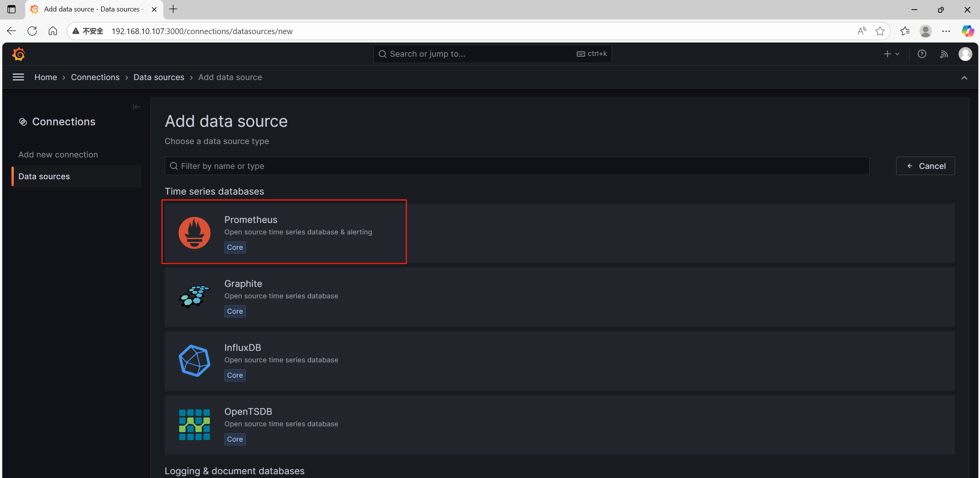The width and height of the screenshot is (980, 478).
Task: Click the Connections section icon in sidebar
Action: (23, 122)
